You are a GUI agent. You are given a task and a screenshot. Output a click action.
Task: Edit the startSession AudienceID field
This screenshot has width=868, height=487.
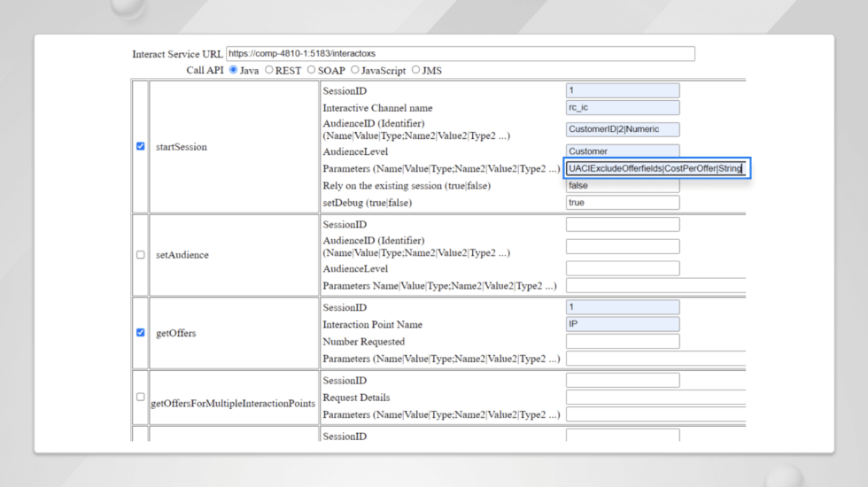(623, 129)
